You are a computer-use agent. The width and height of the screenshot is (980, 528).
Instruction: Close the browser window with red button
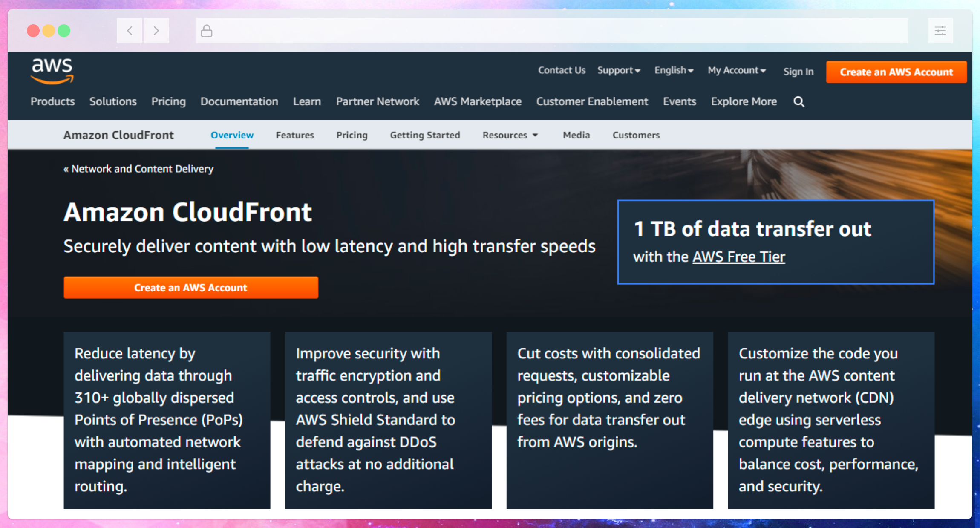pos(33,31)
